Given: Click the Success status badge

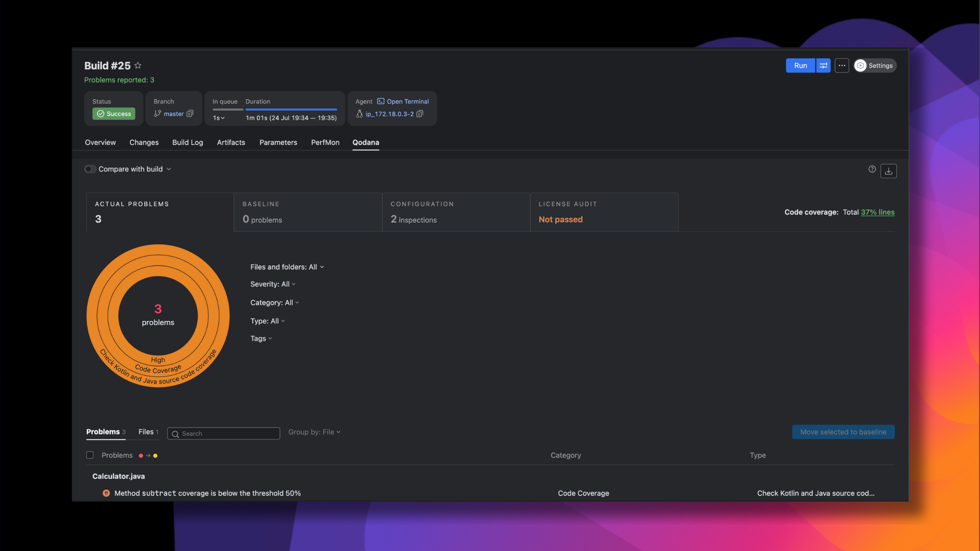Looking at the screenshot, I should point(114,114).
